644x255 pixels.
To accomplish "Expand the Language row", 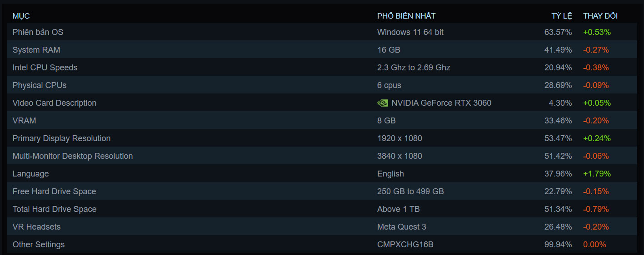I will (x=30, y=174).
